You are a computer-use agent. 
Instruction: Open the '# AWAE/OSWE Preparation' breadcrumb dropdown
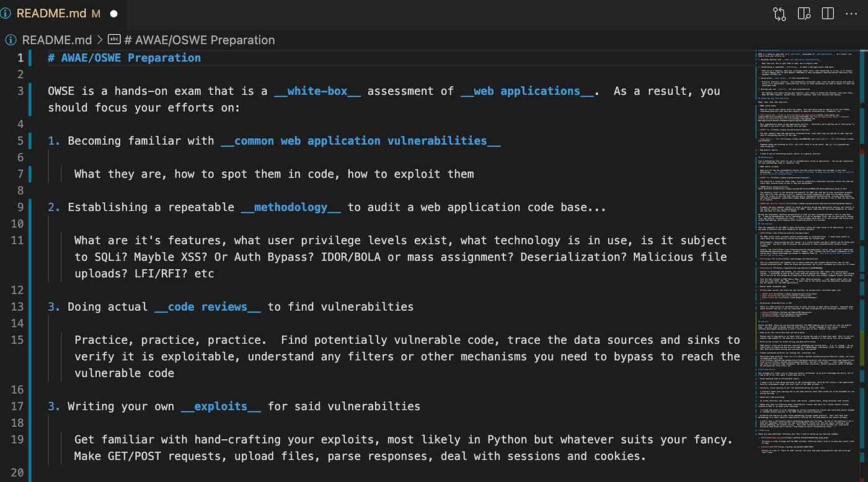[200, 40]
